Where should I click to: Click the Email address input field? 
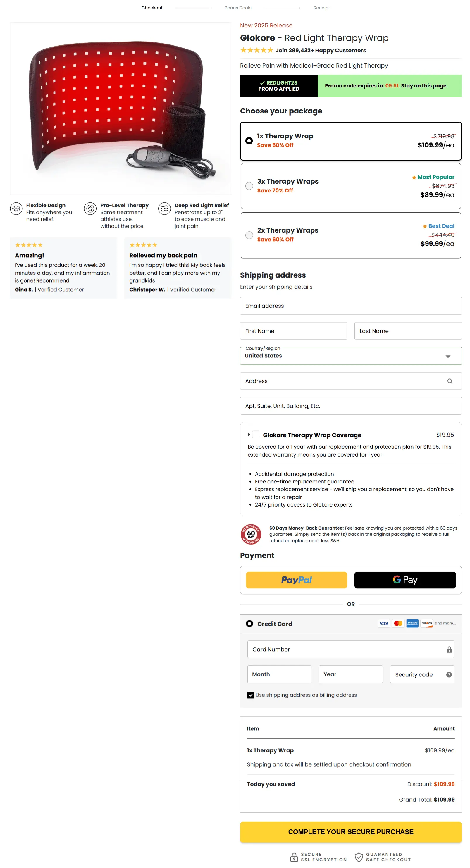coord(350,306)
